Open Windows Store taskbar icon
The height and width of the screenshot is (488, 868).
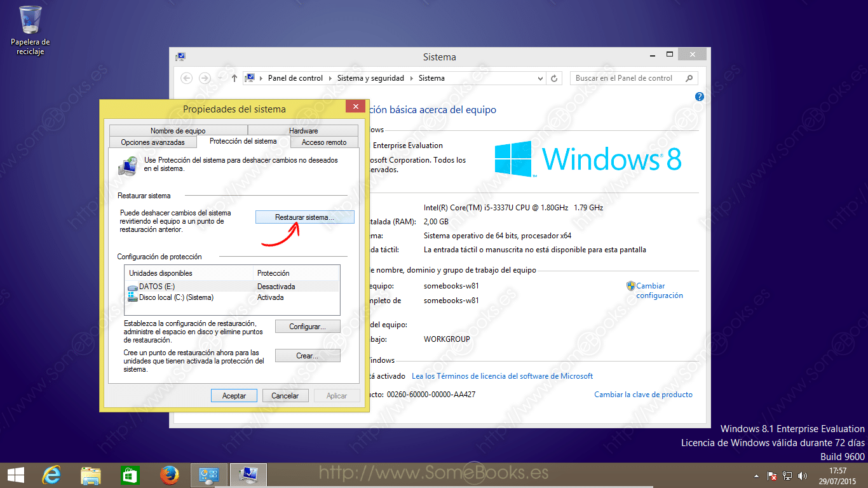coord(130,475)
